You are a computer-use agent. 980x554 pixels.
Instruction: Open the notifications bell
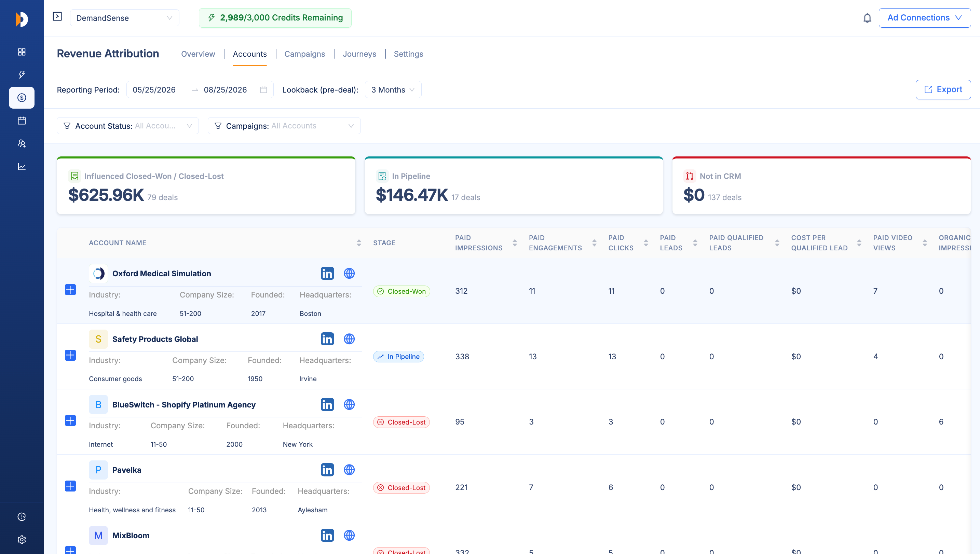click(867, 18)
